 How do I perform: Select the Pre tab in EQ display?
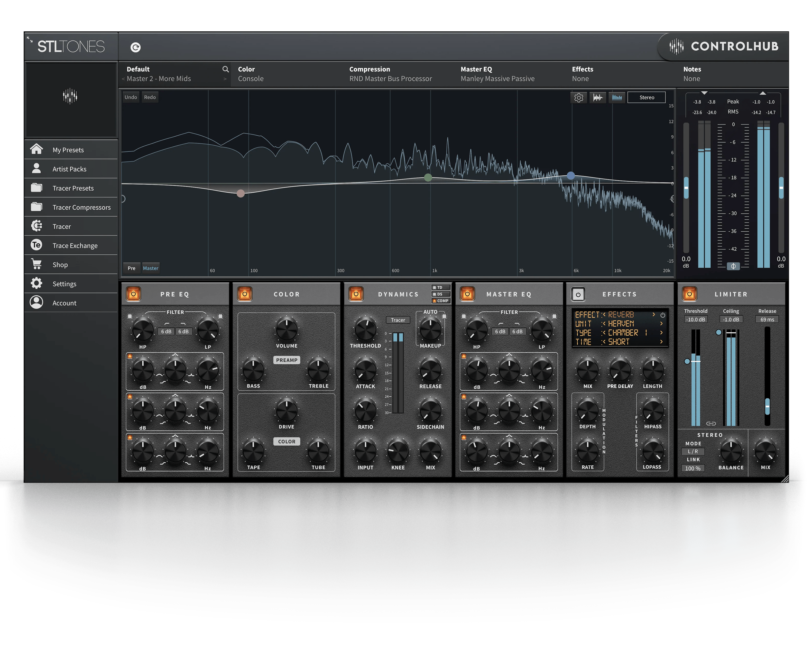coord(130,268)
